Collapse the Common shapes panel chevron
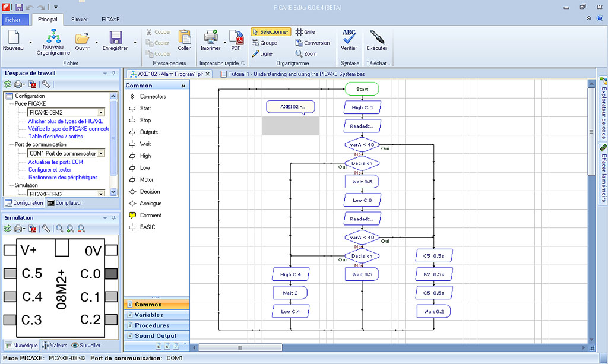Image resolution: width=608 pixels, height=364 pixels. coord(183,86)
